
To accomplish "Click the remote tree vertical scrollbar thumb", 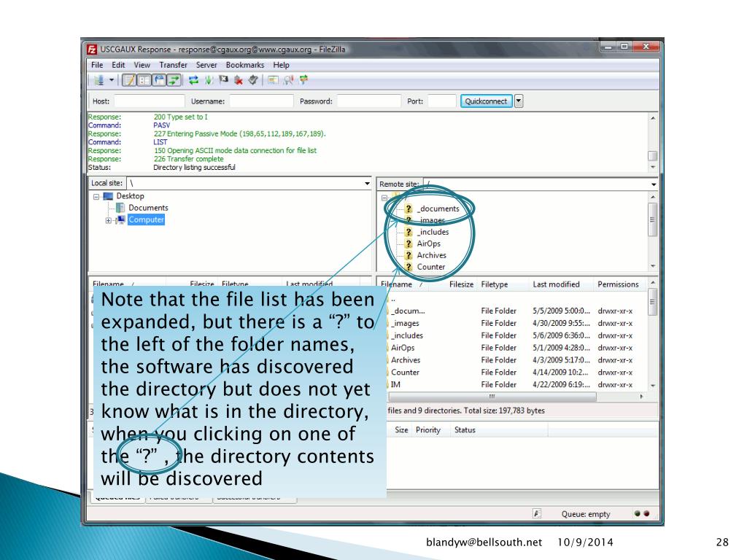I will (x=653, y=219).
